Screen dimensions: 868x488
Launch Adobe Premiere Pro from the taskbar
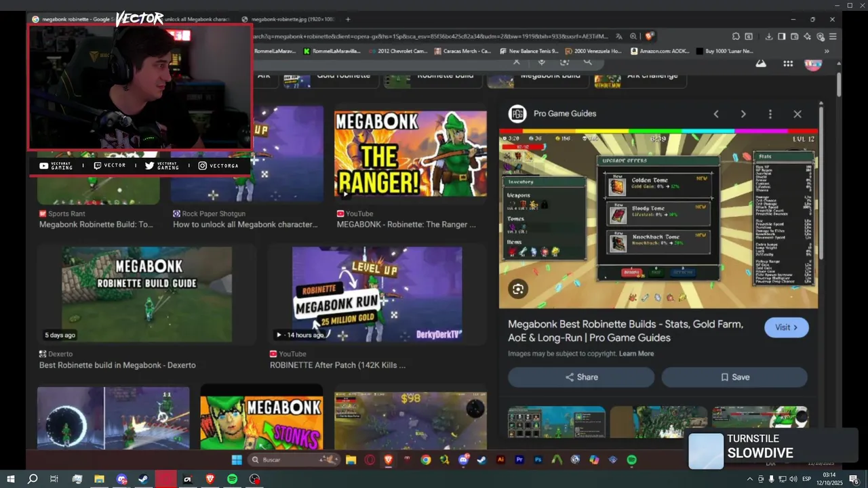coord(519,460)
